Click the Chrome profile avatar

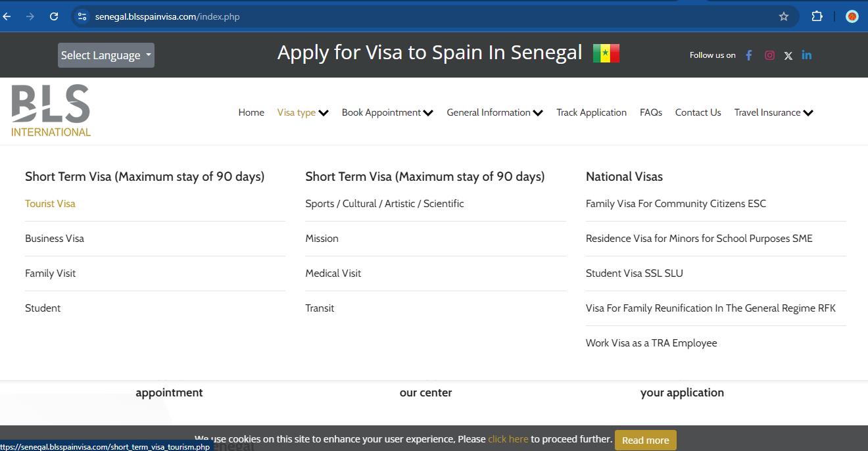[x=852, y=16]
